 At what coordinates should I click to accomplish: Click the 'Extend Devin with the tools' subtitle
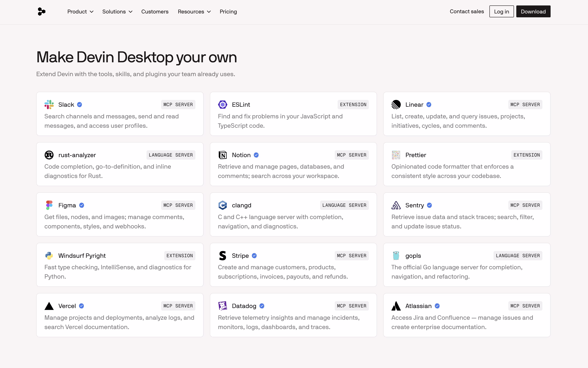coord(136,74)
